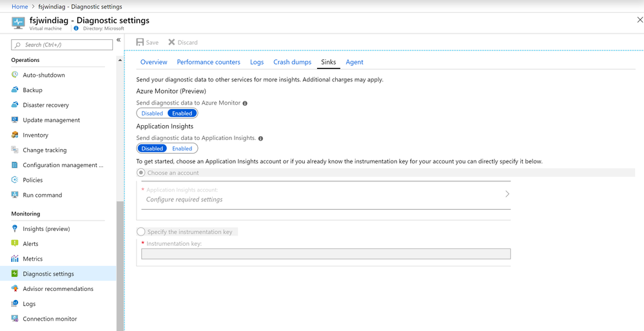Screen dimensions: 644x331
Task: Click the Inventory box icon
Action: [x=15, y=135]
